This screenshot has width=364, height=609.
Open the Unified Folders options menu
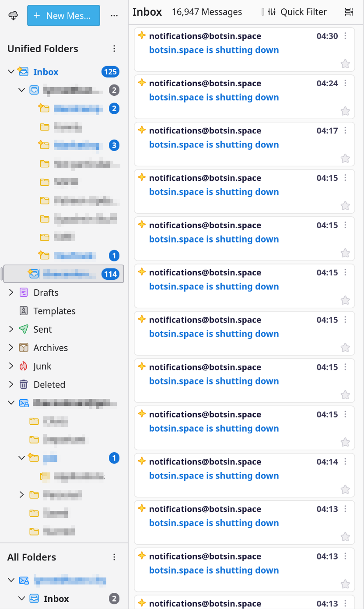[x=114, y=49]
